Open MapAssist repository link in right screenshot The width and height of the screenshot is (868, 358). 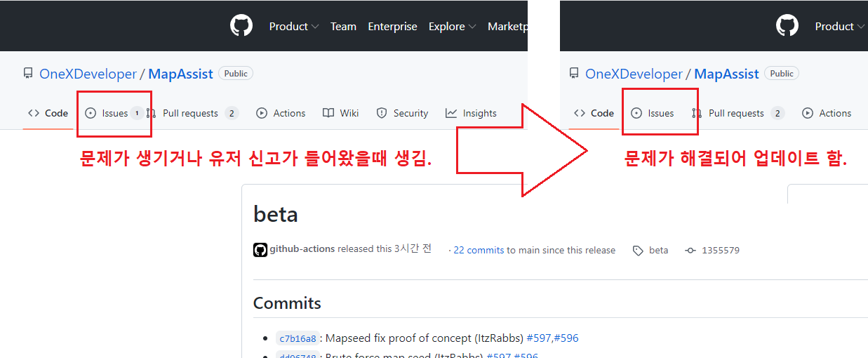727,74
